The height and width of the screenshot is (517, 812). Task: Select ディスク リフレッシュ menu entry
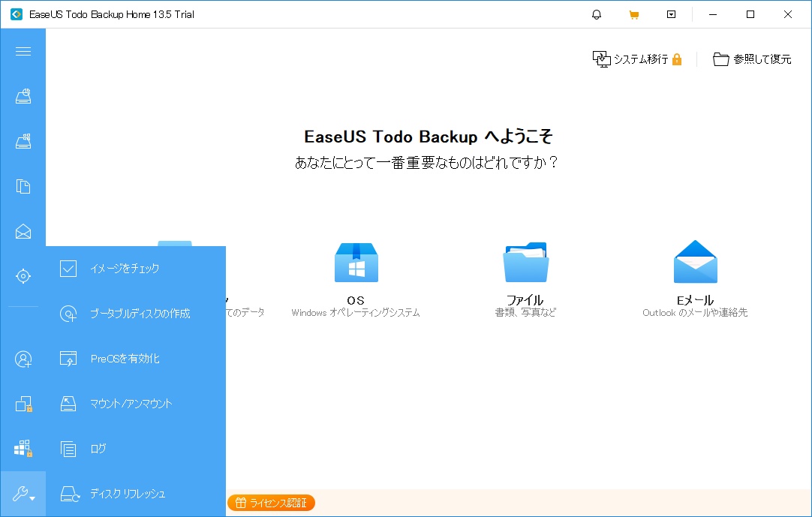136,494
